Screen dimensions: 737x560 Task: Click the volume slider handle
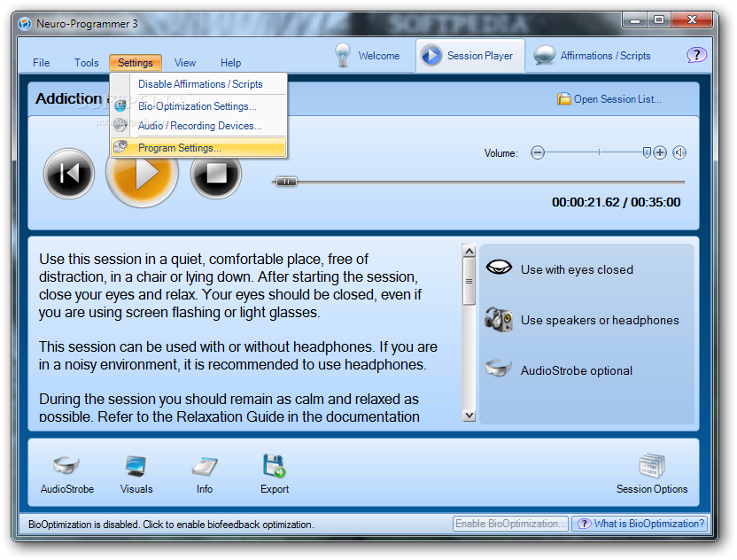647,152
